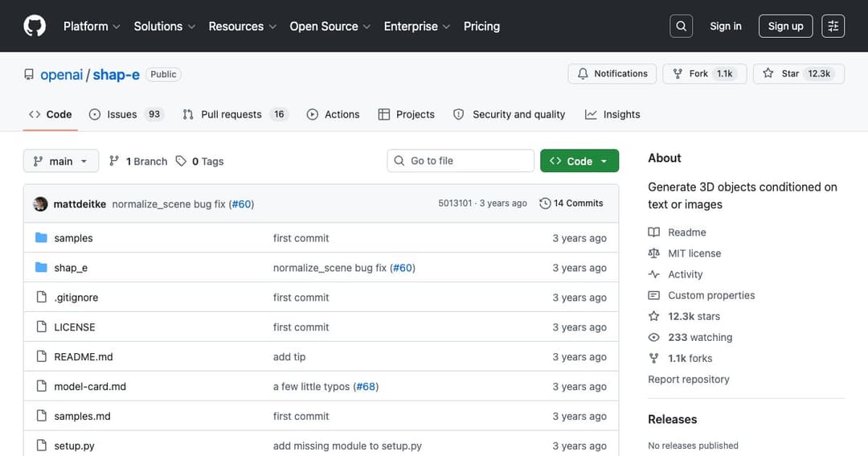This screenshot has width=868, height=456.
Task: Click the repository book icon beside openai
Action: click(29, 74)
